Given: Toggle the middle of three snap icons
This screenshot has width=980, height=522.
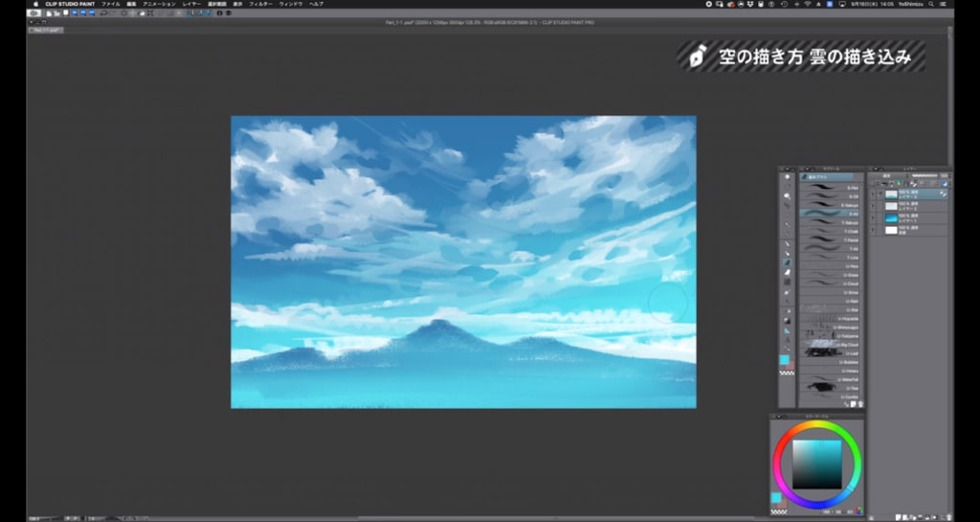Looking at the screenshot, I should 200,13.
